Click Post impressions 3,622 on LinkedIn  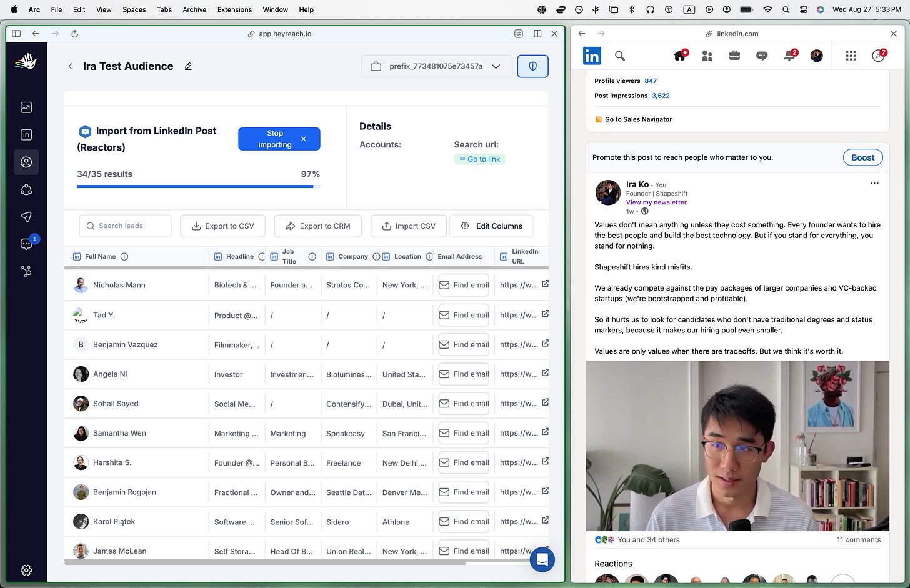pyautogui.click(x=632, y=96)
